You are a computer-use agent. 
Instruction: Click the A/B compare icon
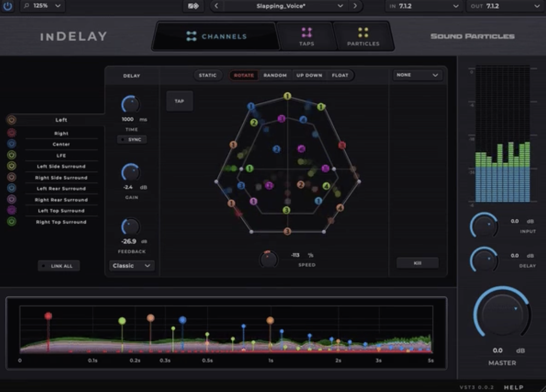click(x=193, y=6)
